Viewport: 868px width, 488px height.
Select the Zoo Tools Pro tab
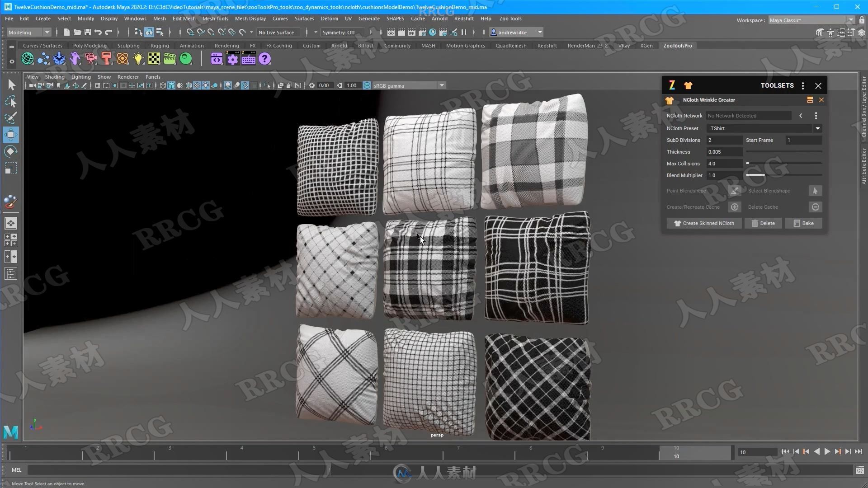point(679,45)
